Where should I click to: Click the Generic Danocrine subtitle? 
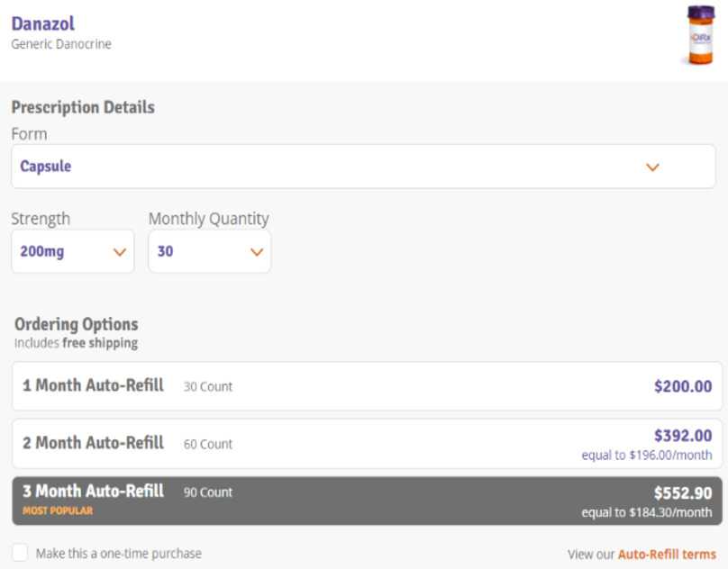tap(61, 43)
